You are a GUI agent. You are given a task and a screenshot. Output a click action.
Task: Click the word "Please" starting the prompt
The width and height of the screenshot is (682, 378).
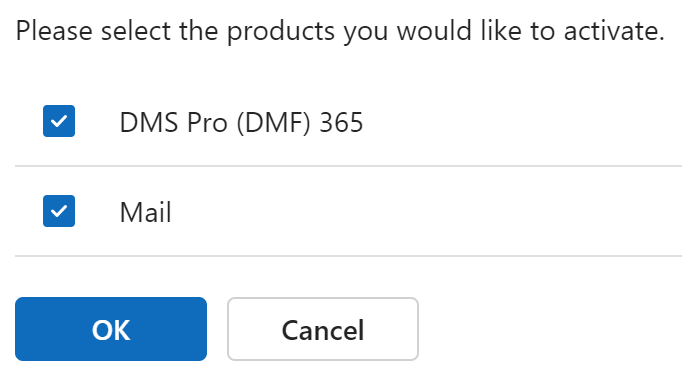click(x=54, y=31)
